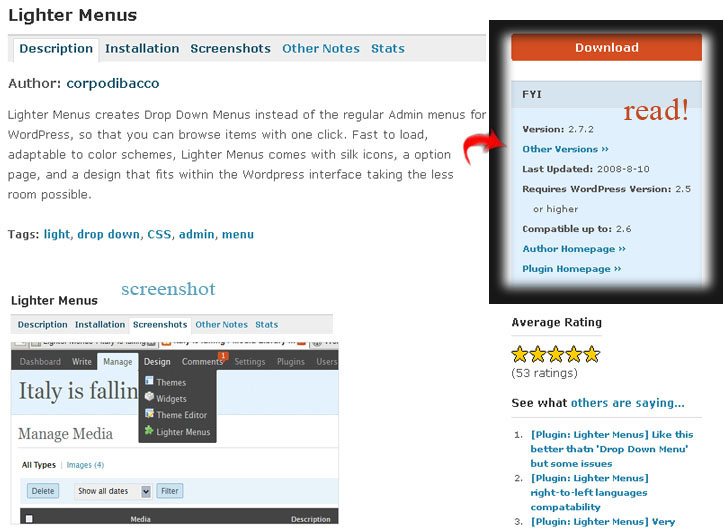Open the Description tab at top
Image resolution: width=724 pixels, height=528 pixels.
56,48
